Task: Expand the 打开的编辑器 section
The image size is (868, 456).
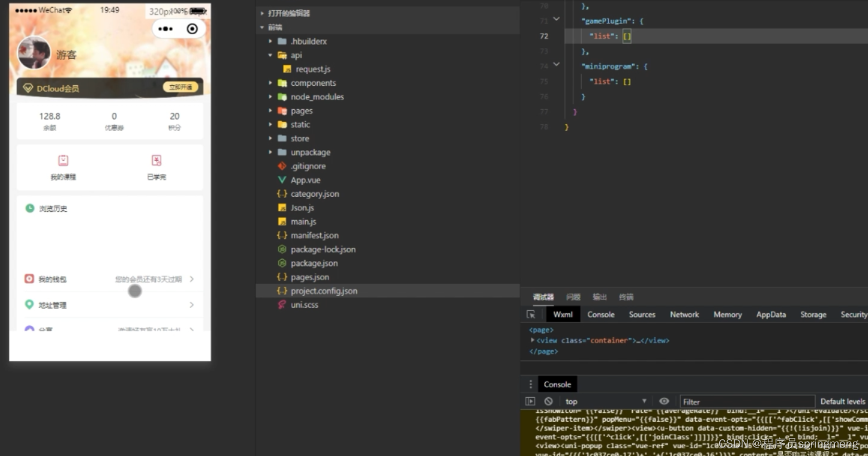Action: click(x=262, y=13)
